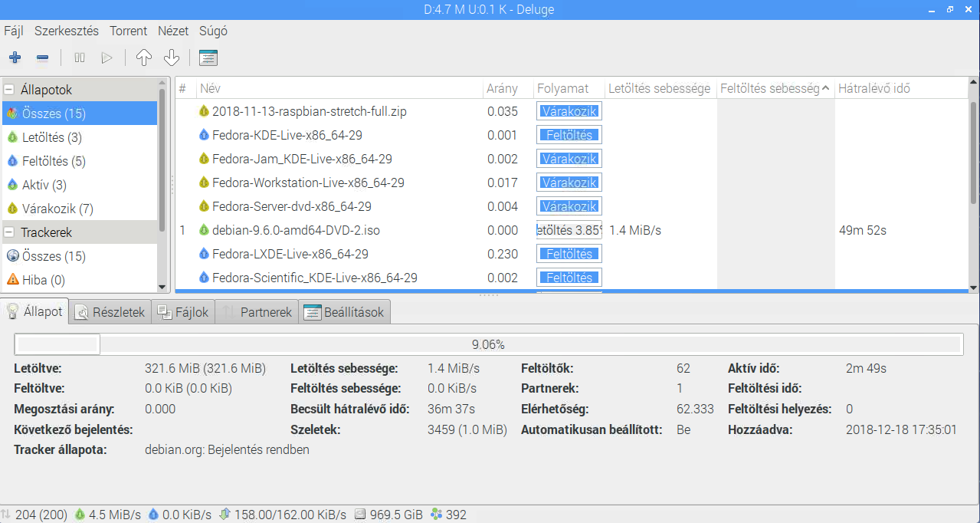980x523 pixels.
Task: Move torrent up in queue
Action: click(x=143, y=58)
